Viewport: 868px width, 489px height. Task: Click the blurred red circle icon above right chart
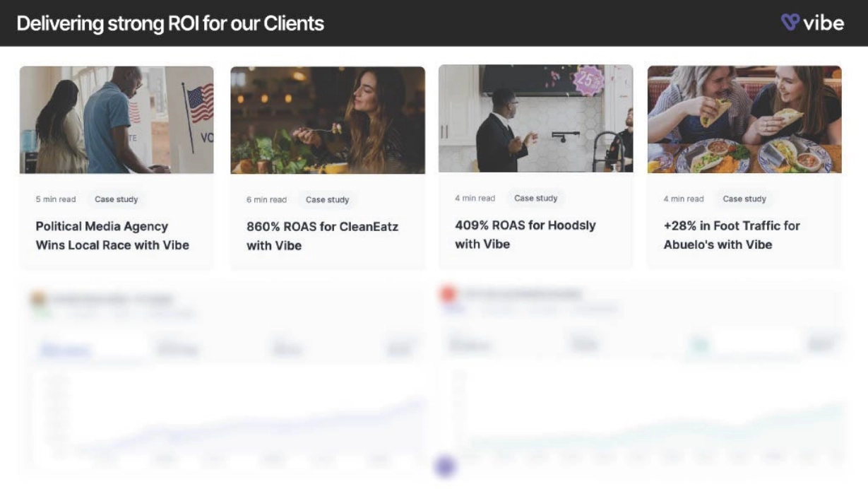(x=448, y=294)
